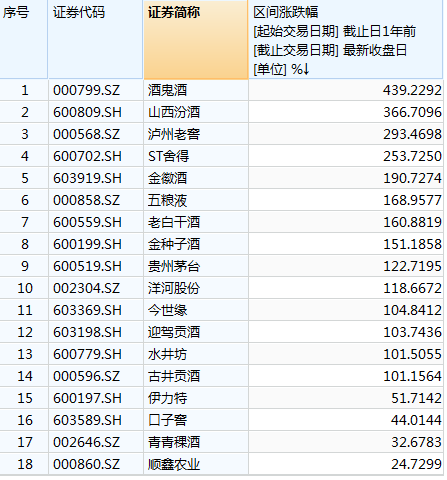The height and width of the screenshot is (480, 447).
Task: Select stock code 600559.SH
Action: [x=87, y=222]
